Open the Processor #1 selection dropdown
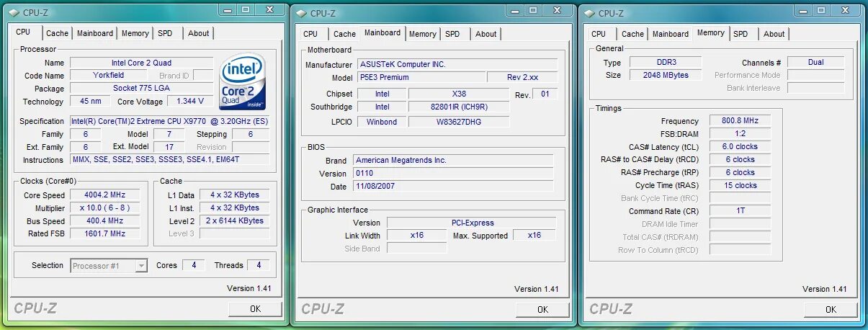 tap(109, 266)
